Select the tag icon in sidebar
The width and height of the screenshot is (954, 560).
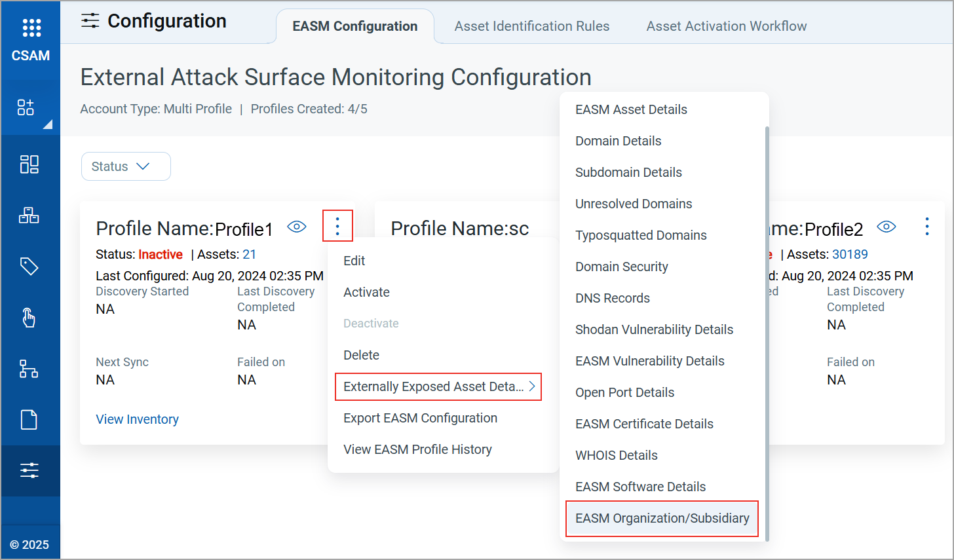(29, 266)
